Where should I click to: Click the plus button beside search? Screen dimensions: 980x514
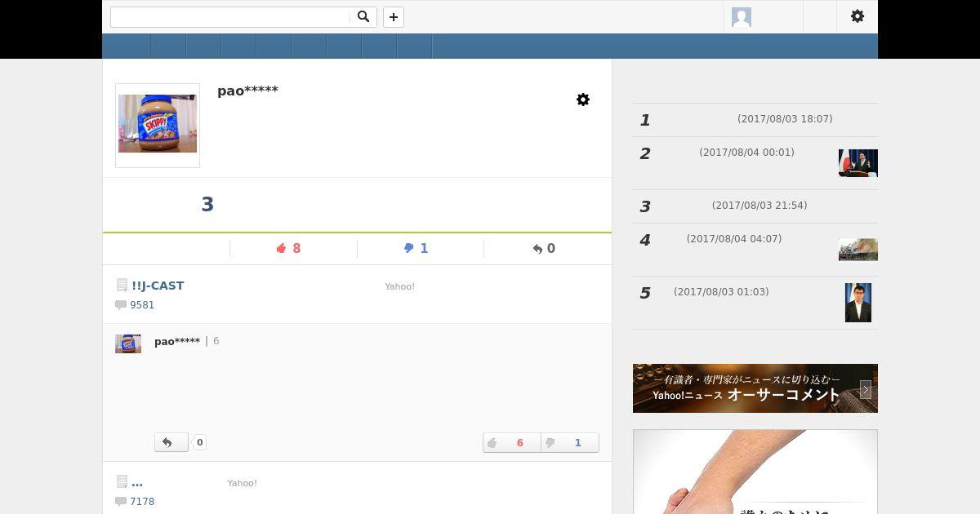tap(394, 17)
